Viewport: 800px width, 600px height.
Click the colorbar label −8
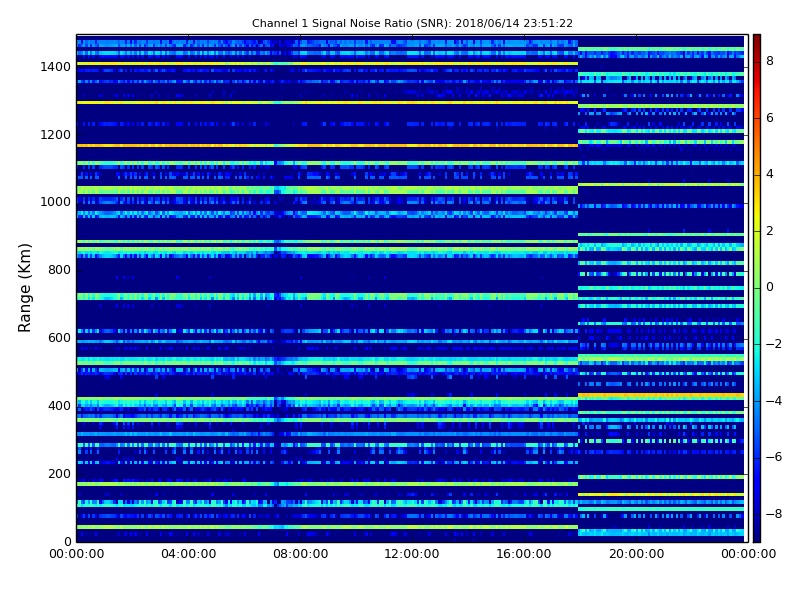774,514
